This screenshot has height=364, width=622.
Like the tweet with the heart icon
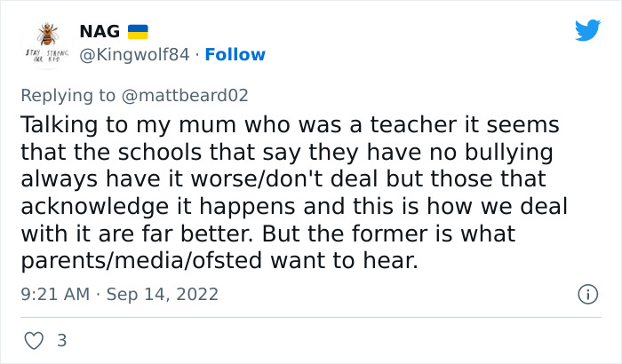coord(33,339)
